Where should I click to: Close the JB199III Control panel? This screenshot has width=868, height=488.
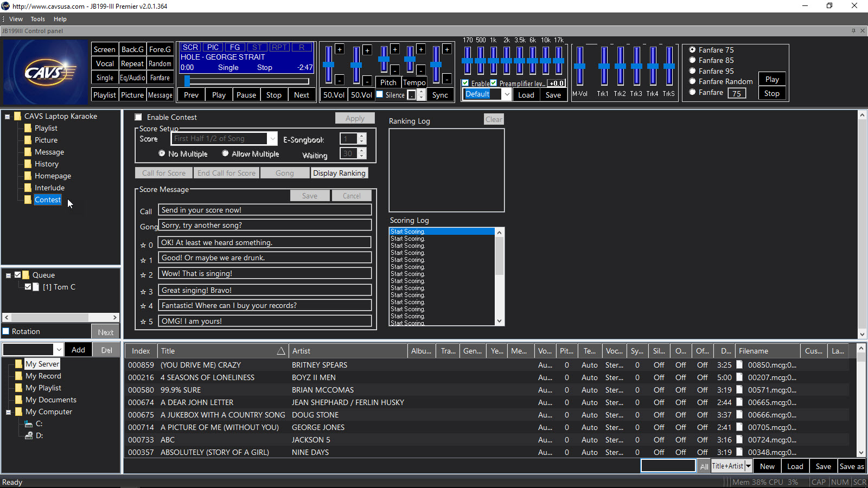point(863,31)
